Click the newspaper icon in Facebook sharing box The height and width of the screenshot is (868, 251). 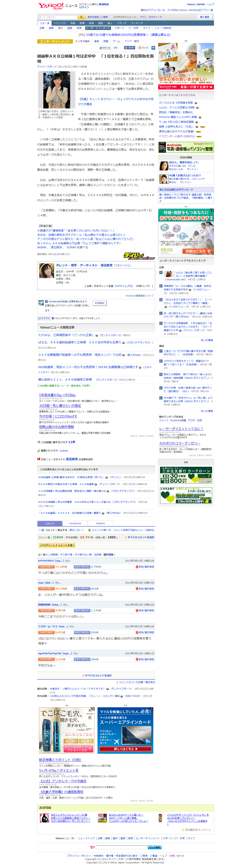(x=41, y=303)
